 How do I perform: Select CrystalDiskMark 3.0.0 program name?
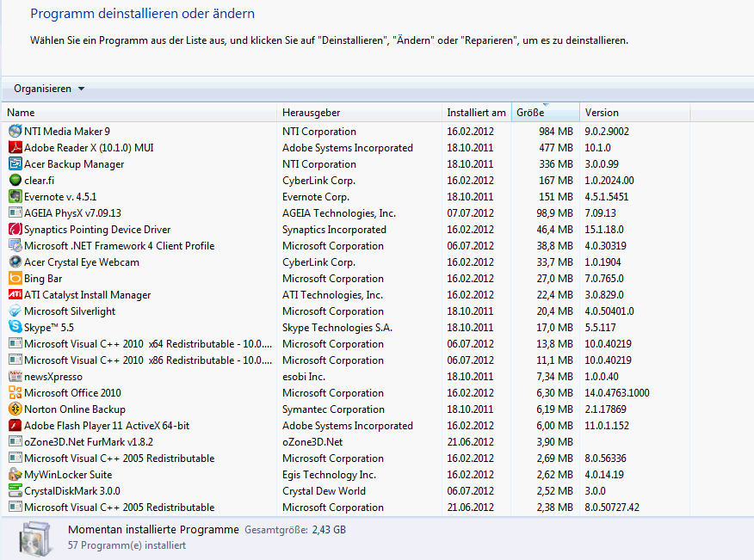(x=72, y=491)
